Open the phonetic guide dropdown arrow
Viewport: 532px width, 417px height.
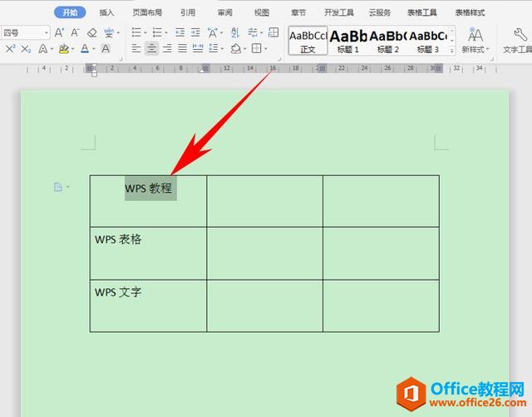point(118,33)
